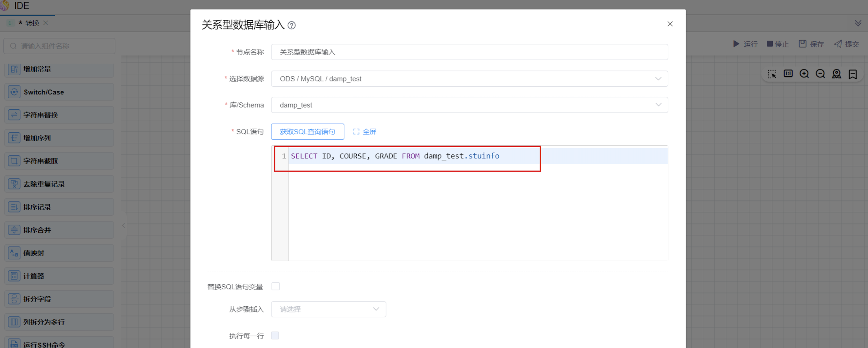The width and height of the screenshot is (868, 348).
Task: Click the 运行 run button
Action: click(745, 44)
